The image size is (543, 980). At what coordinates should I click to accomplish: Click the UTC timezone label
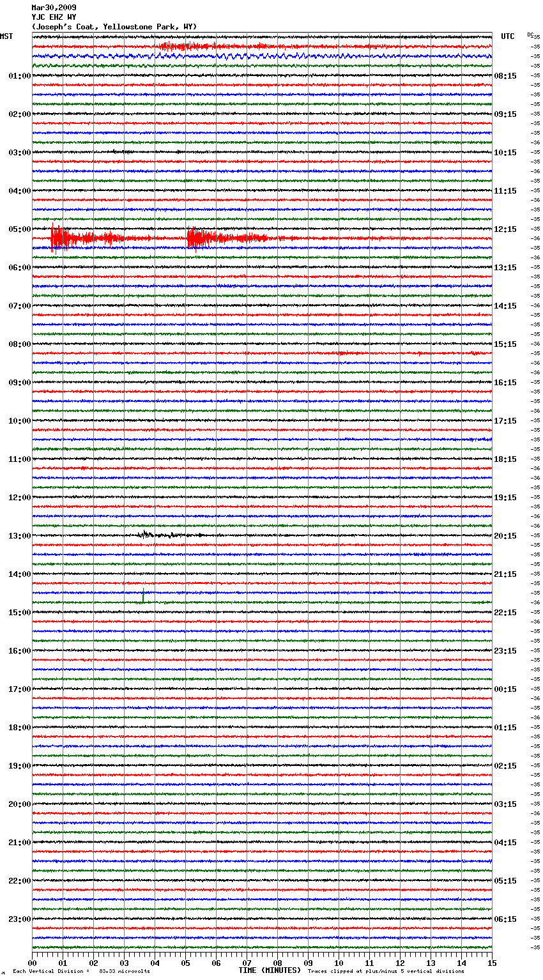click(508, 36)
